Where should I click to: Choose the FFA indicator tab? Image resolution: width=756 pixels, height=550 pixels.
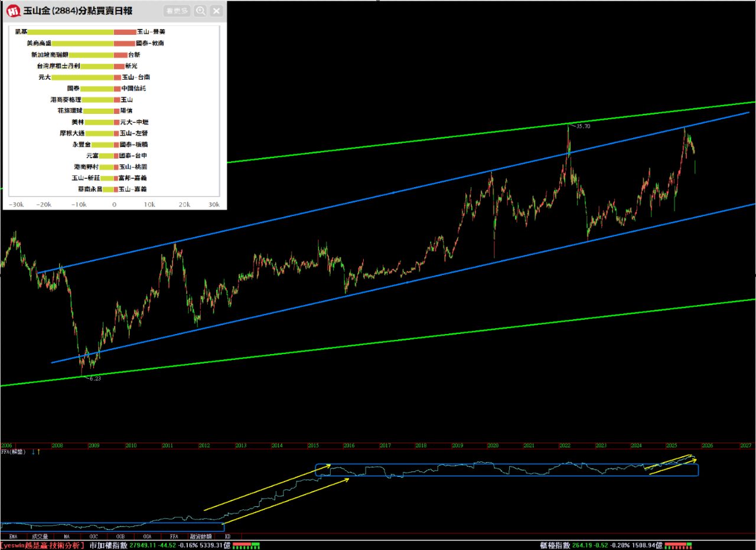pos(174,536)
